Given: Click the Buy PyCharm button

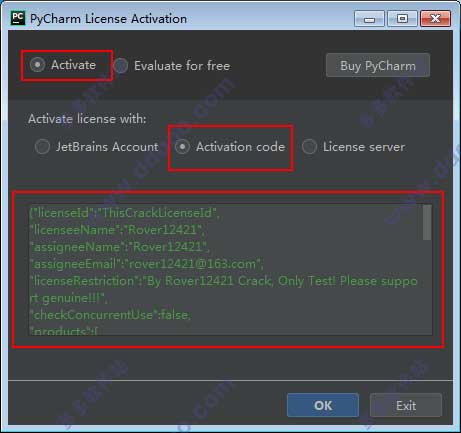Looking at the screenshot, I should pos(378,65).
